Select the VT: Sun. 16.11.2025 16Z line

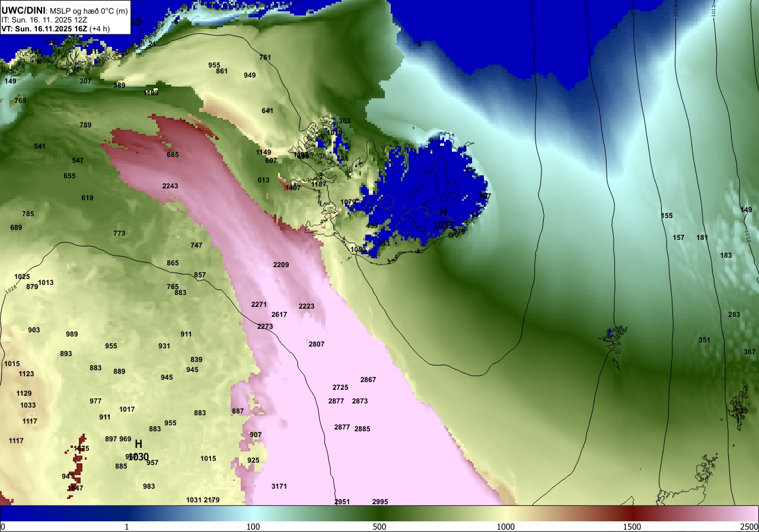(x=55, y=28)
